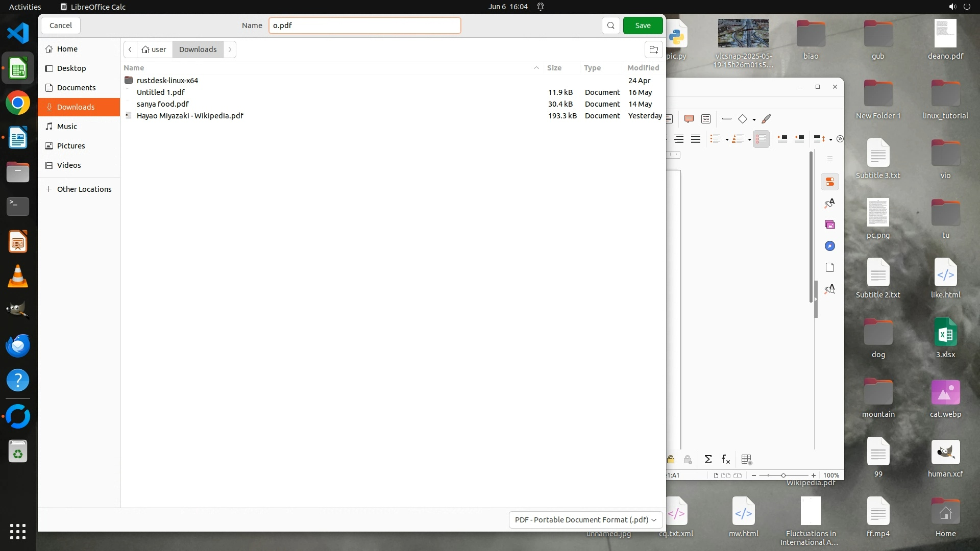Screen dimensions: 980x551
Task: Toggle the no-list formatting button
Action: 761,139
